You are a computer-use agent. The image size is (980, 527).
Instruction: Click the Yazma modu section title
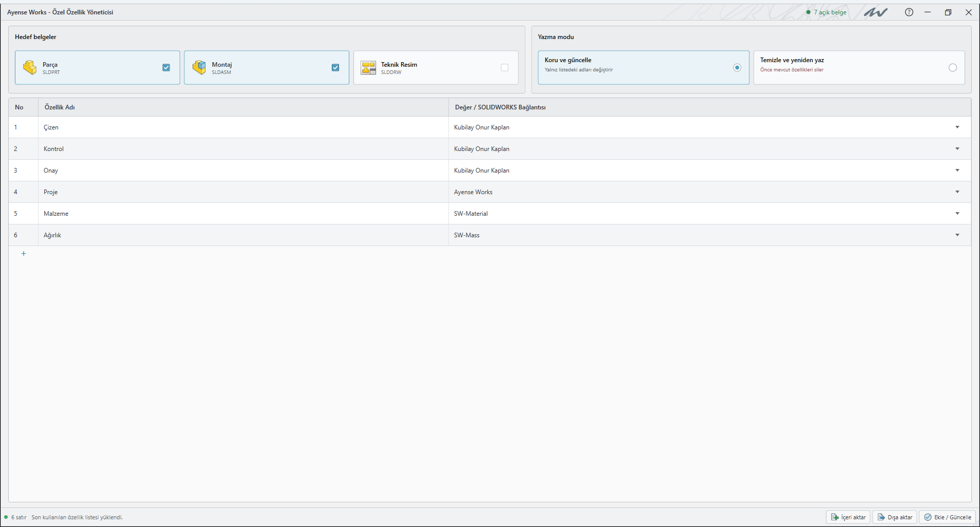click(x=556, y=37)
